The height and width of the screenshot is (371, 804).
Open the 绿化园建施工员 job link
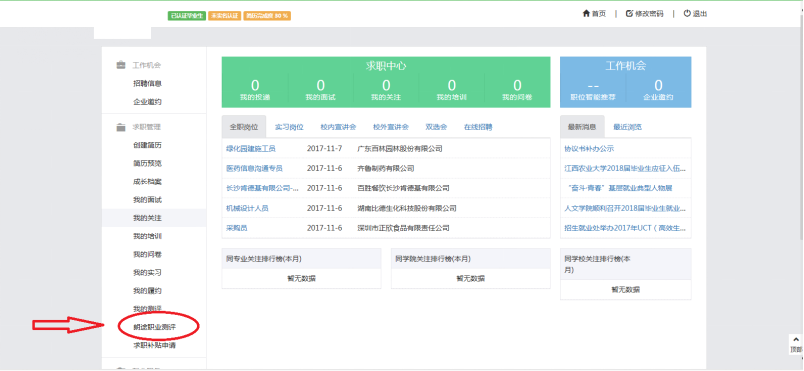251,149
